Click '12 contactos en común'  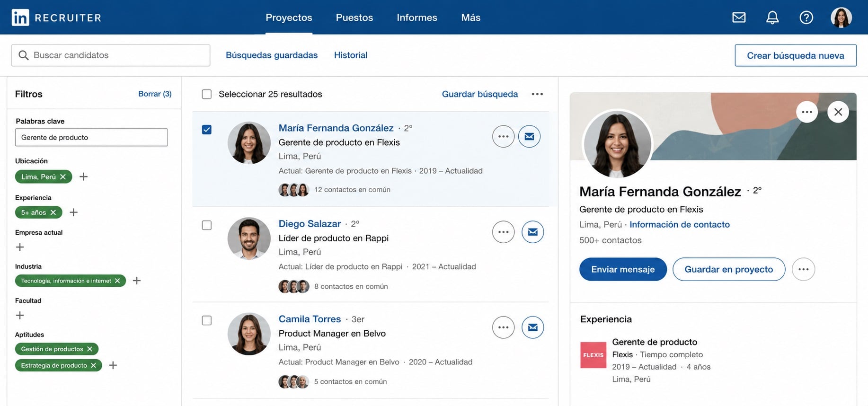click(x=352, y=189)
